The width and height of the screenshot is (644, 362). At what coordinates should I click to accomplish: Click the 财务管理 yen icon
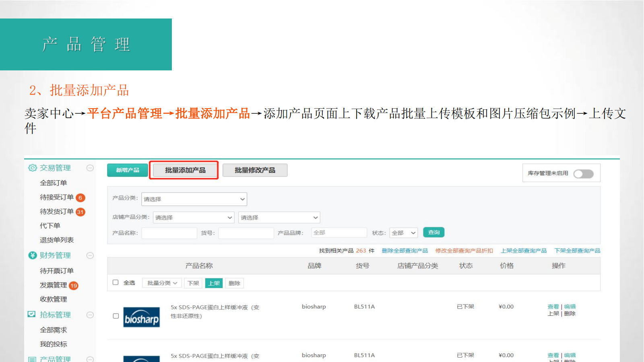[32, 255]
